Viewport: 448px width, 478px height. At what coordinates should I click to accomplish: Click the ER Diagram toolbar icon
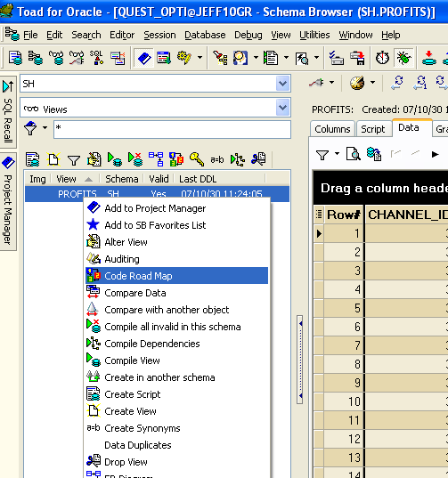click(x=156, y=159)
